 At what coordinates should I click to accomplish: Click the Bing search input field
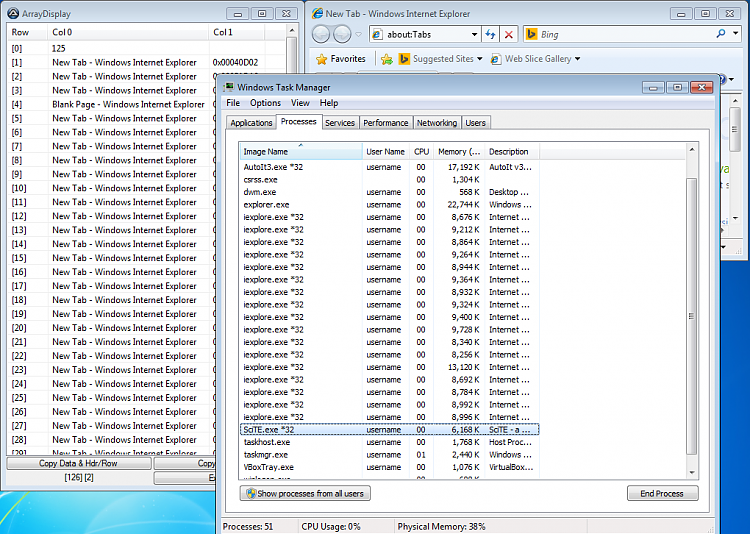[x=626, y=34]
